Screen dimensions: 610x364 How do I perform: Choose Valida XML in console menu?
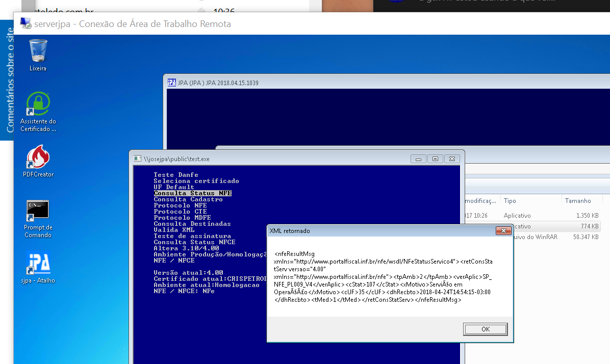173,230
